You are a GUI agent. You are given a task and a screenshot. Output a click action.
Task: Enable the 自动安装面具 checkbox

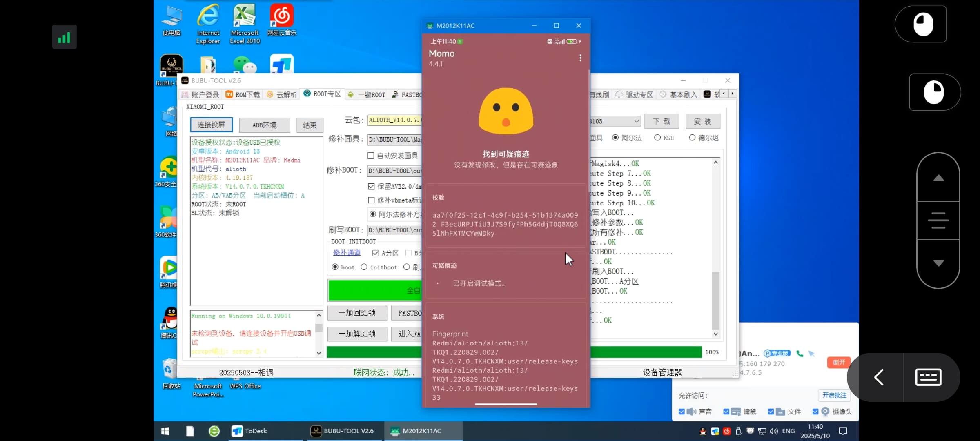371,156
